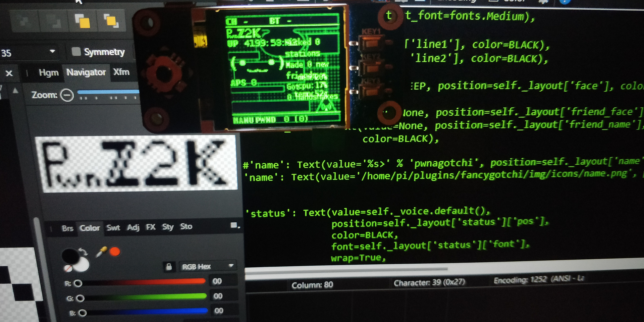Click the zoom out minus icon

click(67, 95)
